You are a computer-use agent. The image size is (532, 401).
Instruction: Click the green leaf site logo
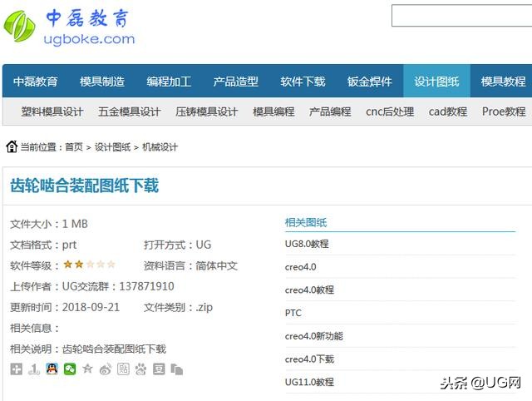[19, 26]
